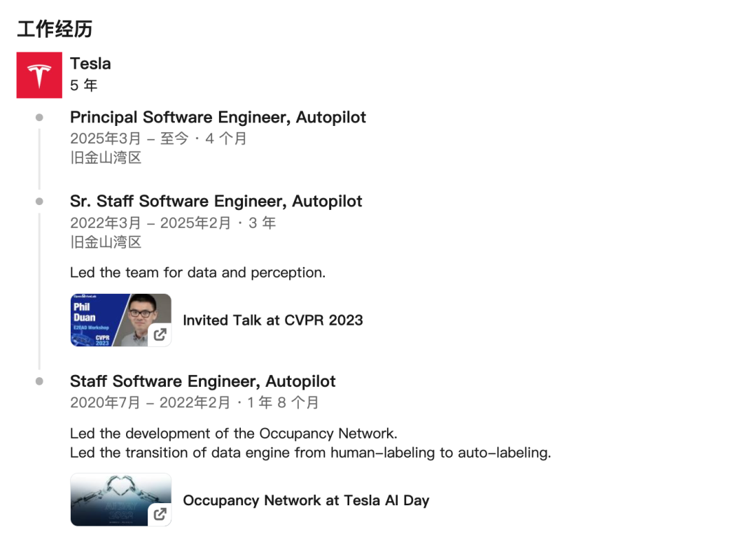Image resolution: width=756 pixels, height=543 pixels.
Task: Select Sr. Staff Software Engineer, Autopilot title
Action: tap(216, 202)
